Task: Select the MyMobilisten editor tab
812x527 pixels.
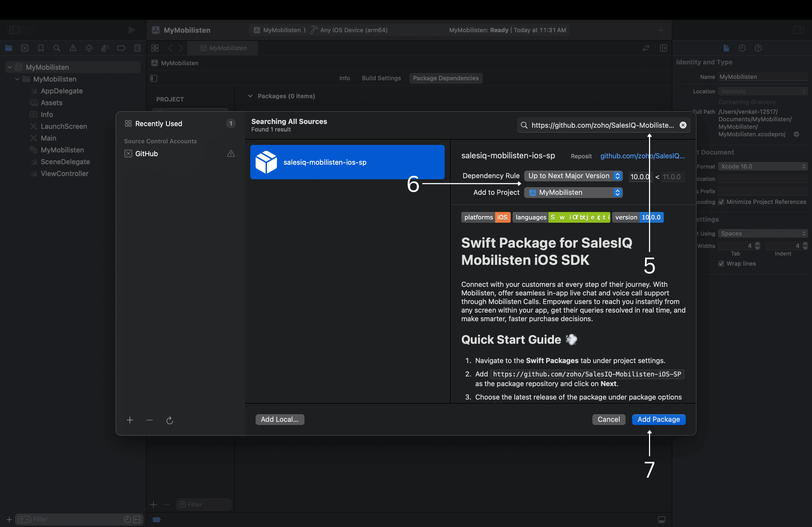Action: pyautogui.click(x=223, y=48)
